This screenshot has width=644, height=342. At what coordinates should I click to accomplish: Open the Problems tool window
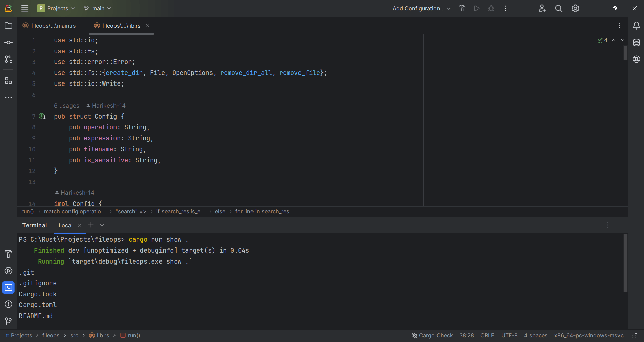[x=9, y=304]
